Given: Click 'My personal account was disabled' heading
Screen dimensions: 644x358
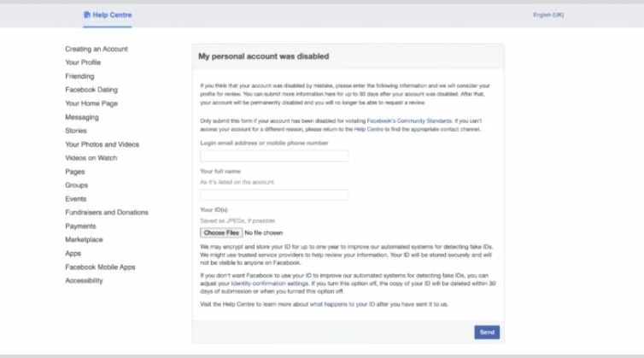Looking at the screenshot, I should (x=264, y=56).
